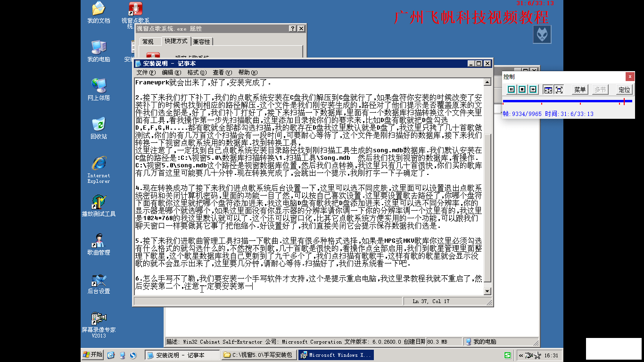The image size is (644, 362).
Task: Open the 开始 Start button
Action: pos(93,354)
